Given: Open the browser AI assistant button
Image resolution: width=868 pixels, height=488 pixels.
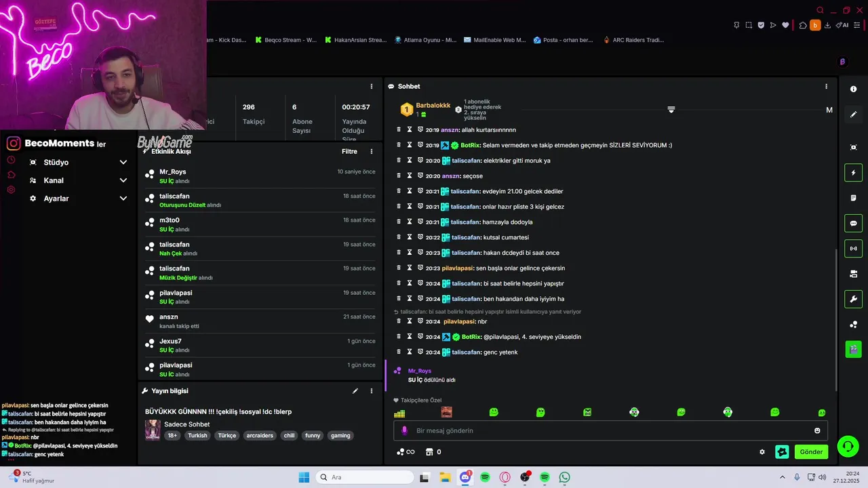Looking at the screenshot, I should (x=843, y=25).
